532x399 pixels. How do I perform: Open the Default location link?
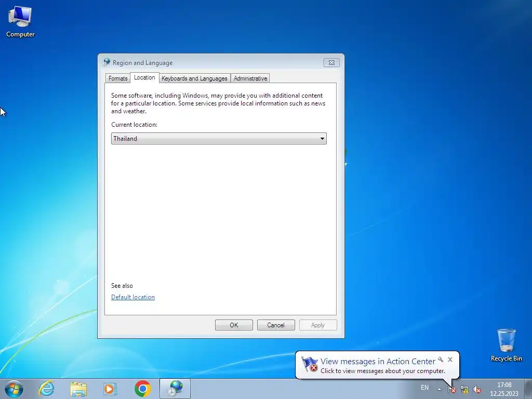(x=133, y=297)
